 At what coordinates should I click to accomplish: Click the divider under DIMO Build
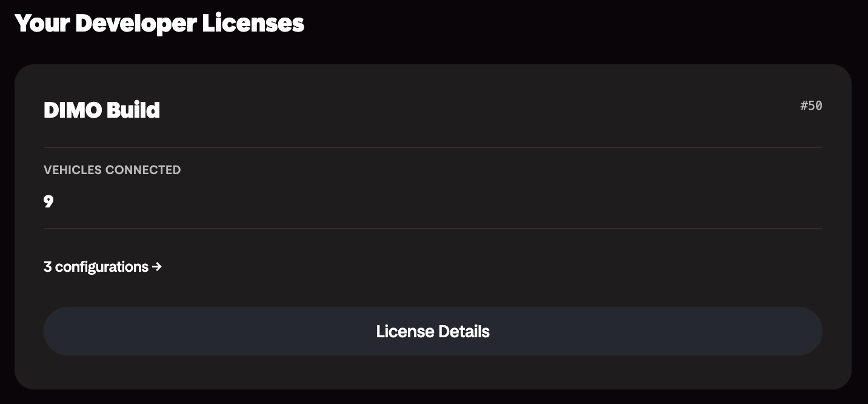point(433,146)
